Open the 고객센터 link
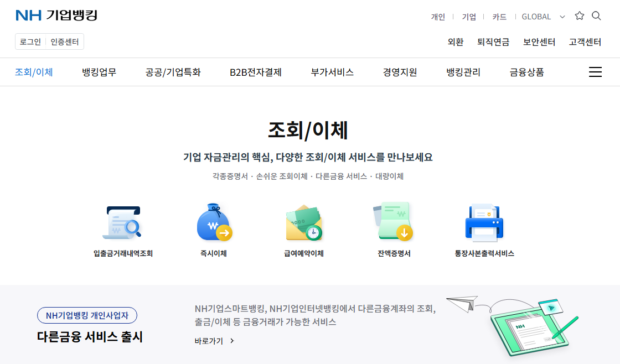Image resolution: width=620 pixels, height=364 pixels. [585, 42]
